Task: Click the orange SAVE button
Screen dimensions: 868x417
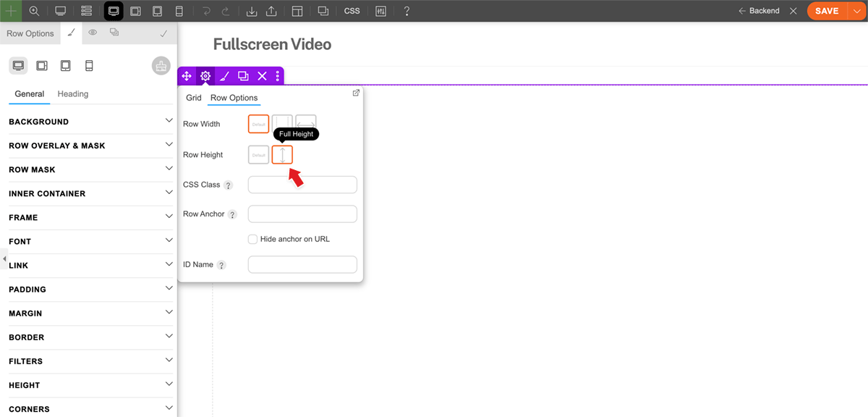Action: (x=826, y=11)
